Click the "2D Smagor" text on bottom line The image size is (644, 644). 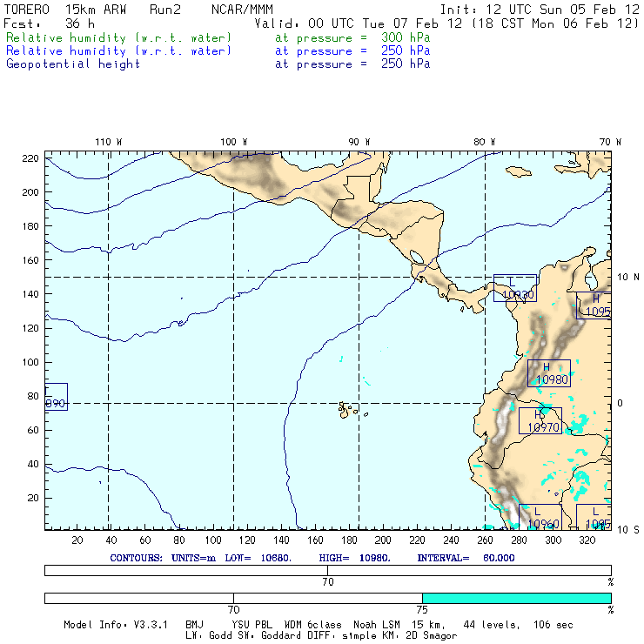pyautogui.click(x=432, y=636)
